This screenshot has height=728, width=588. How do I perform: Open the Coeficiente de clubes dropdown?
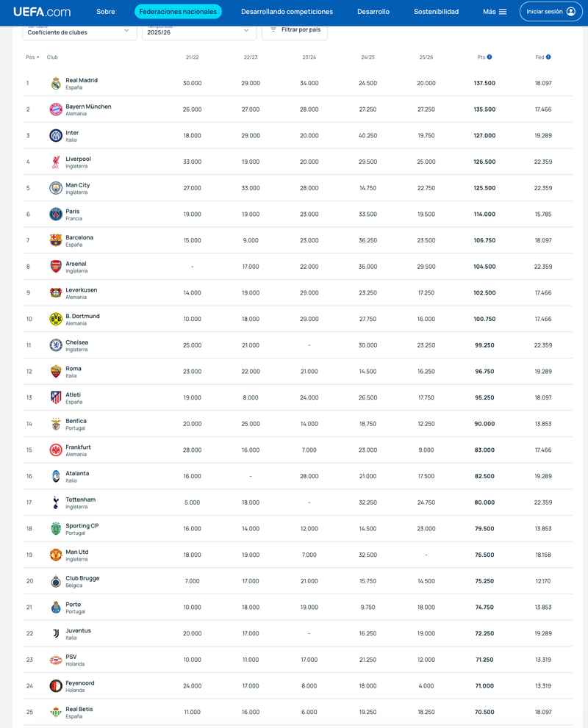pyautogui.click(x=79, y=30)
